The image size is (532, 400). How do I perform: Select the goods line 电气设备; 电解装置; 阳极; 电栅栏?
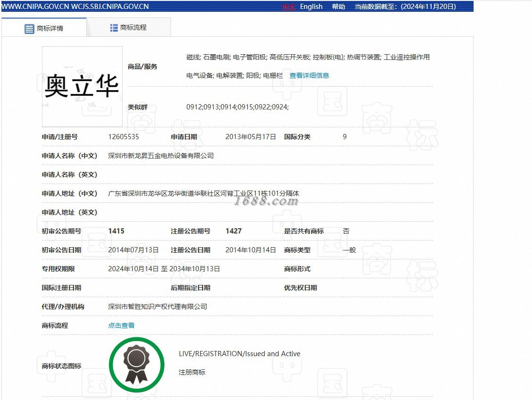[235, 75]
